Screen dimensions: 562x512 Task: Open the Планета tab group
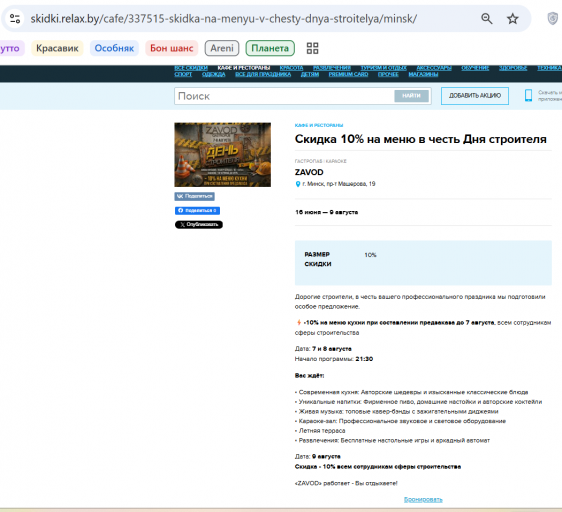point(270,48)
